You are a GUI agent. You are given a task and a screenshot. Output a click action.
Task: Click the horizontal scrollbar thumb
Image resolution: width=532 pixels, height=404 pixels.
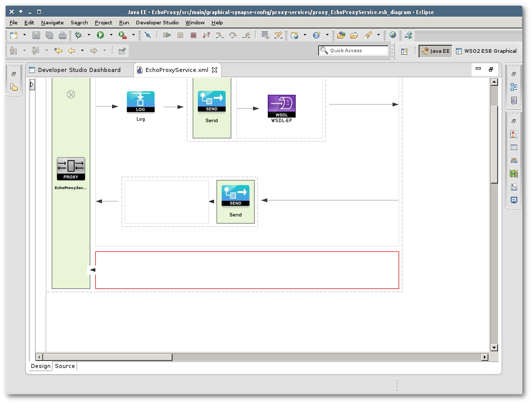pos(108,357)
